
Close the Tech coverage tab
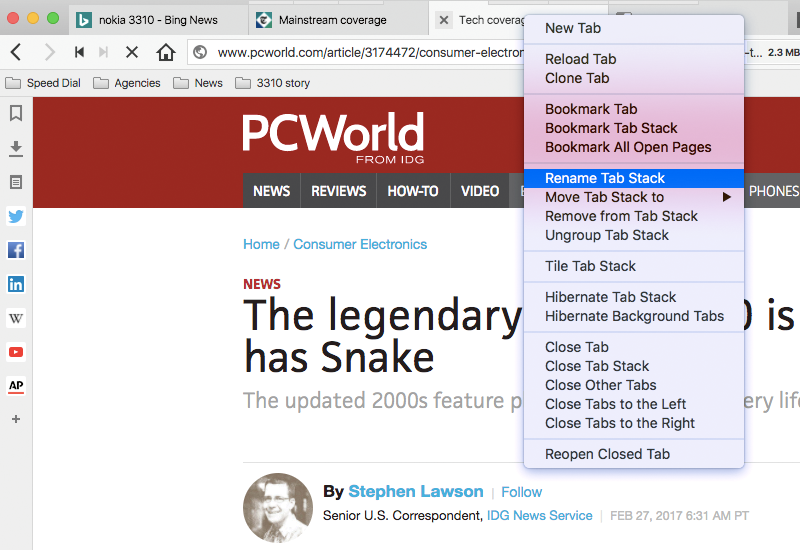[444, 20]
